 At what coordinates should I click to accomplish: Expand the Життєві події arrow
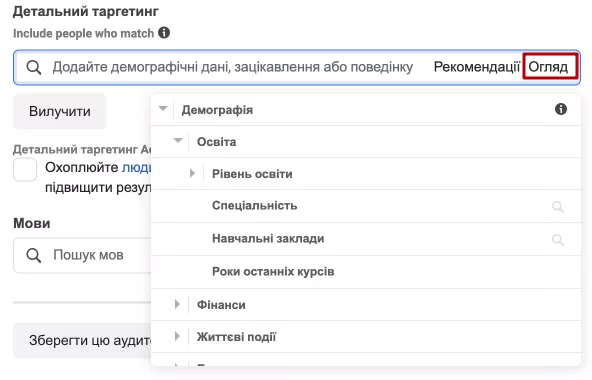pyautogui.click(x=177, y=336)
